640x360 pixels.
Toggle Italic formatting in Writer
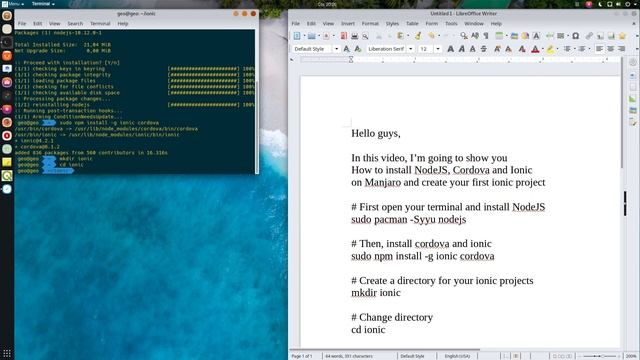tap(462, 49)
